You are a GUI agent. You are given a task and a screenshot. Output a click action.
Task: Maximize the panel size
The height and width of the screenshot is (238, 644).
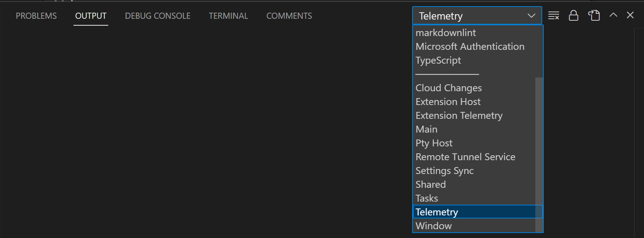coord(613,15)
